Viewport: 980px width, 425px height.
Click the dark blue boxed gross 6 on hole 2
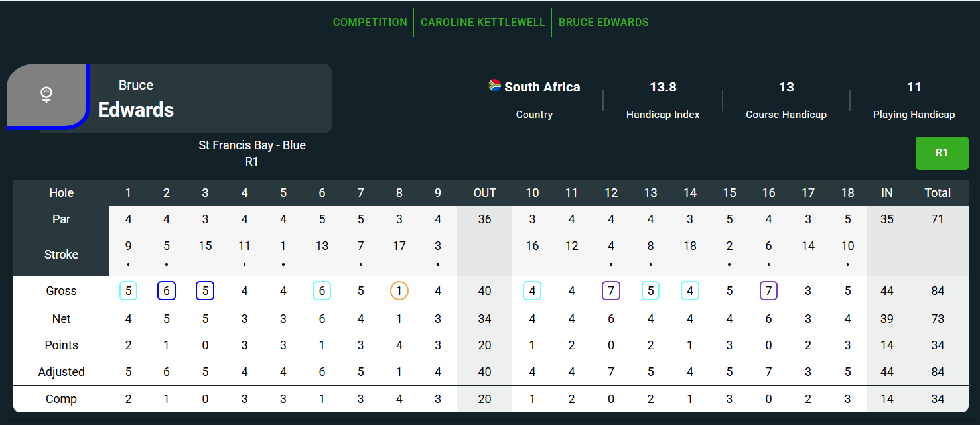click(x=167, y=291)
